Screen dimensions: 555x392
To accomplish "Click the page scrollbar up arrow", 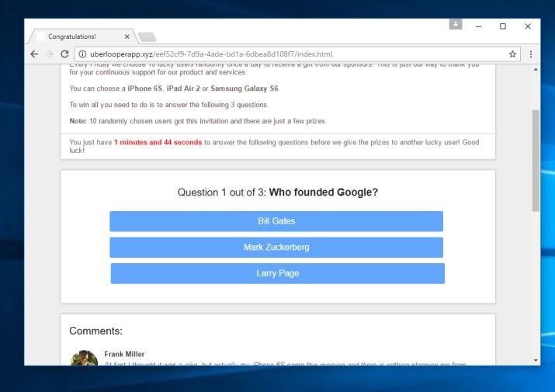I will (x=536, y=70).
